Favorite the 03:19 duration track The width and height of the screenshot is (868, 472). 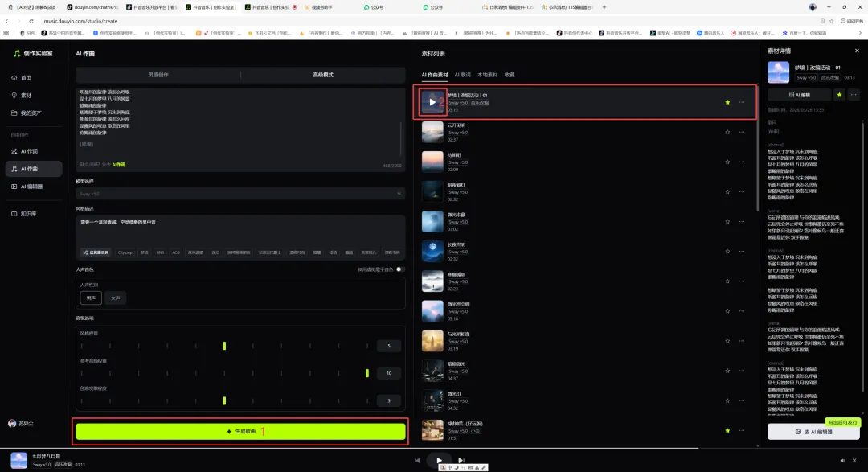(727, 341)
